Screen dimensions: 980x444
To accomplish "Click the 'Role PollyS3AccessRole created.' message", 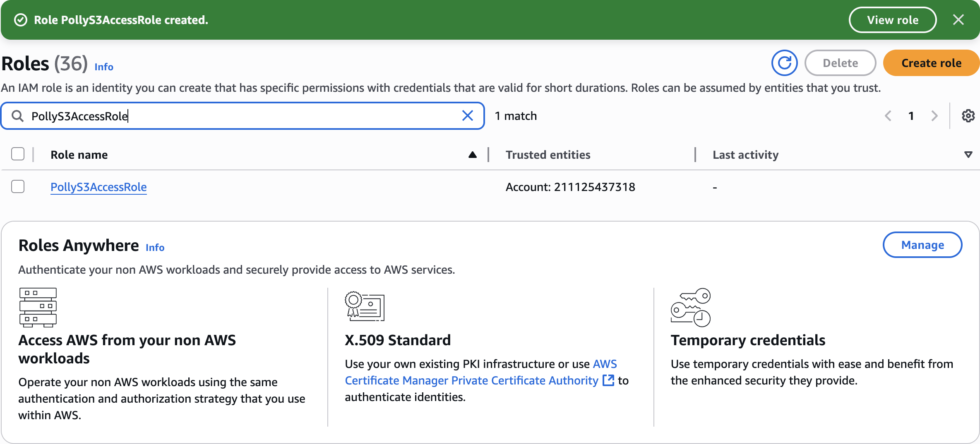I will click(121, 20).
